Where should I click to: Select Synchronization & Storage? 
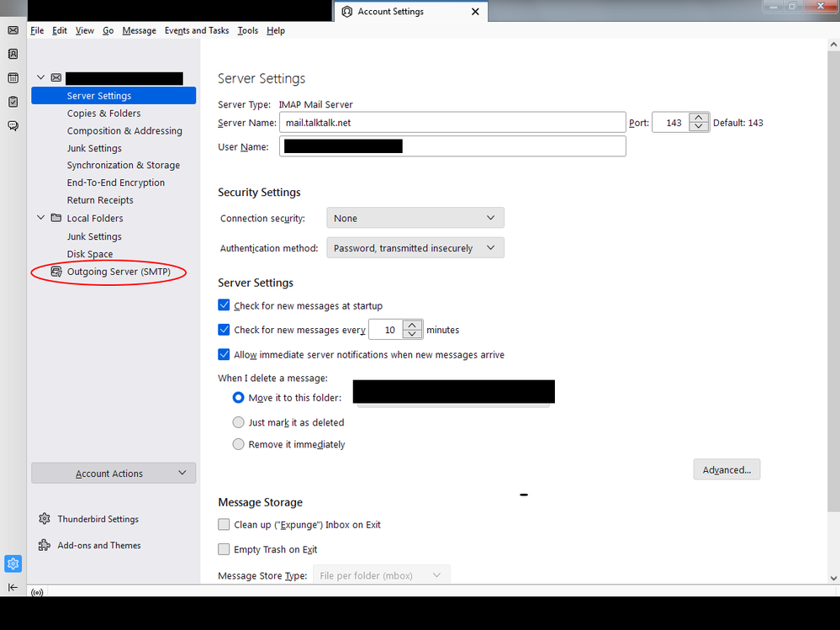[x=124, y=165]
